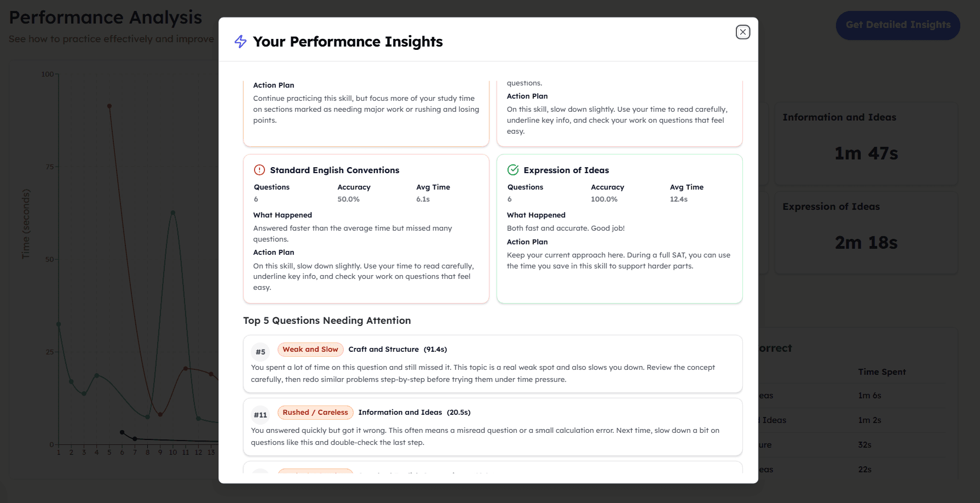
Task: Click the Top 5 Questions Needing Attention heading
Action: (x=327, y=321)
